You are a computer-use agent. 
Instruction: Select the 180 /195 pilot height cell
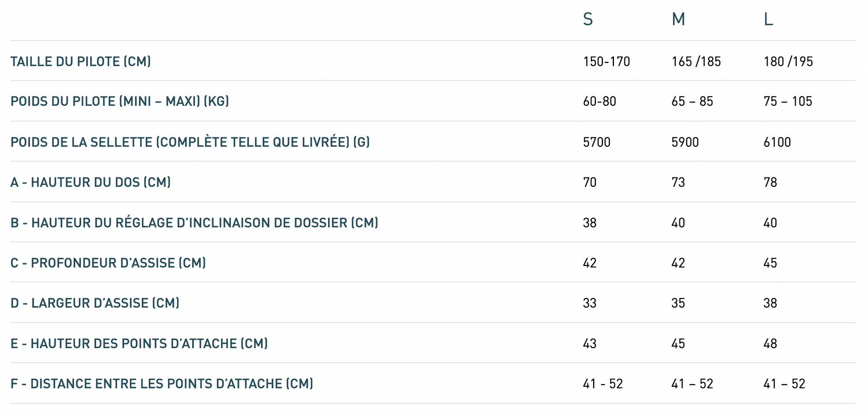tap(788, 61)
